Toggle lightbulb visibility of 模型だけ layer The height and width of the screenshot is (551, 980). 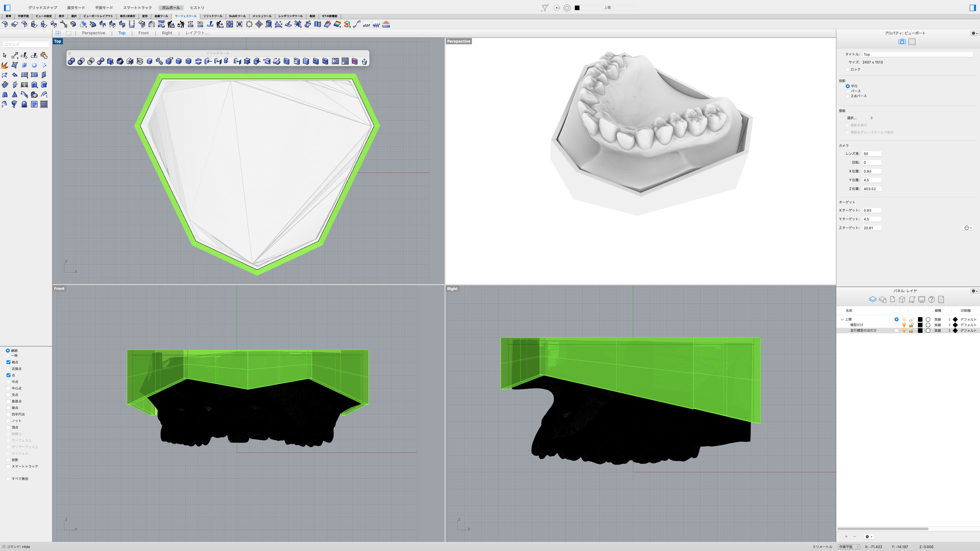(904, 325)
